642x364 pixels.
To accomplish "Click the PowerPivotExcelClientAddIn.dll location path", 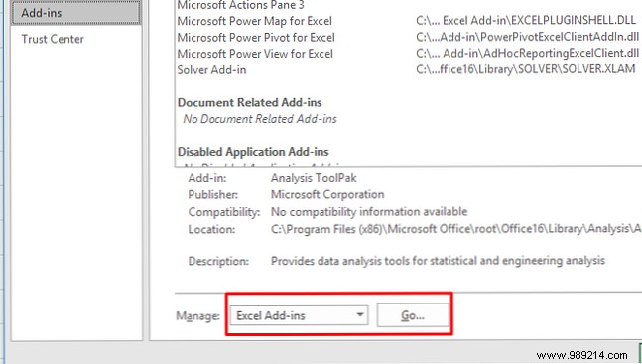I will (x=527, y=37).
